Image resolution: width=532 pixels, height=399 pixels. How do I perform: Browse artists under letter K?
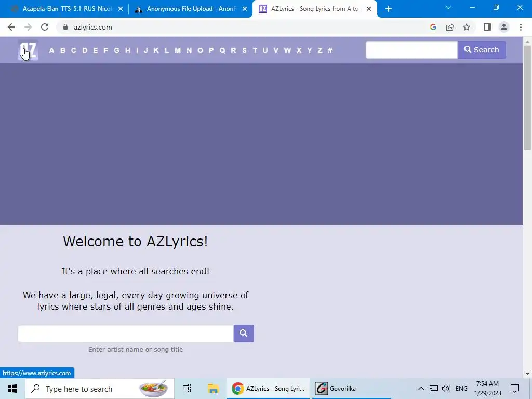[156, 50]
